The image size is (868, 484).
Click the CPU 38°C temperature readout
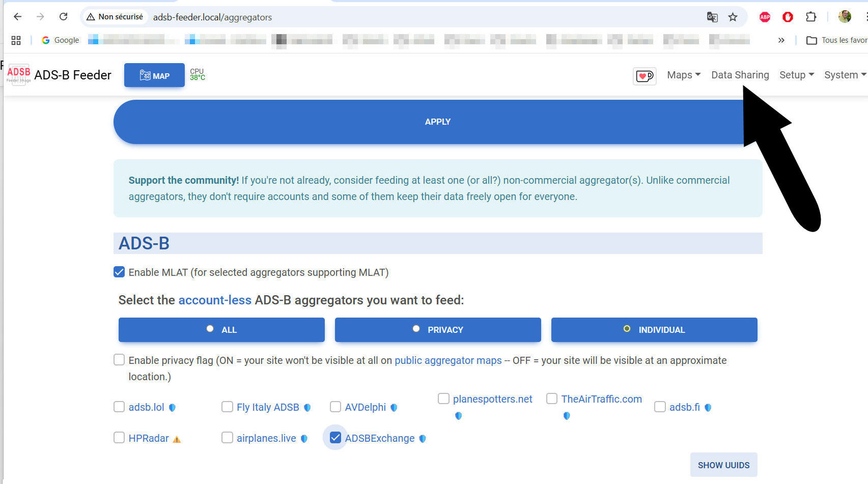(x=198, y=74)
